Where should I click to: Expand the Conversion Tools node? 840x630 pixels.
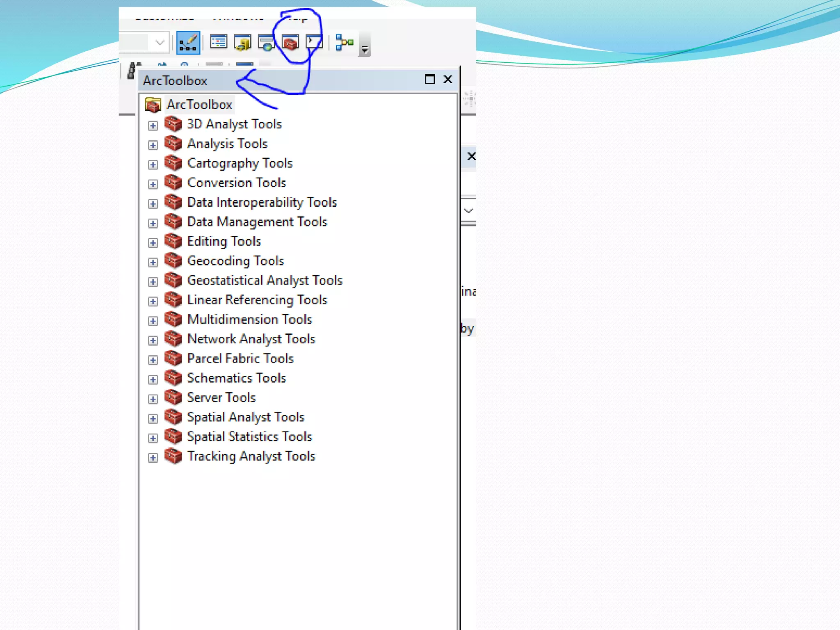153,184
